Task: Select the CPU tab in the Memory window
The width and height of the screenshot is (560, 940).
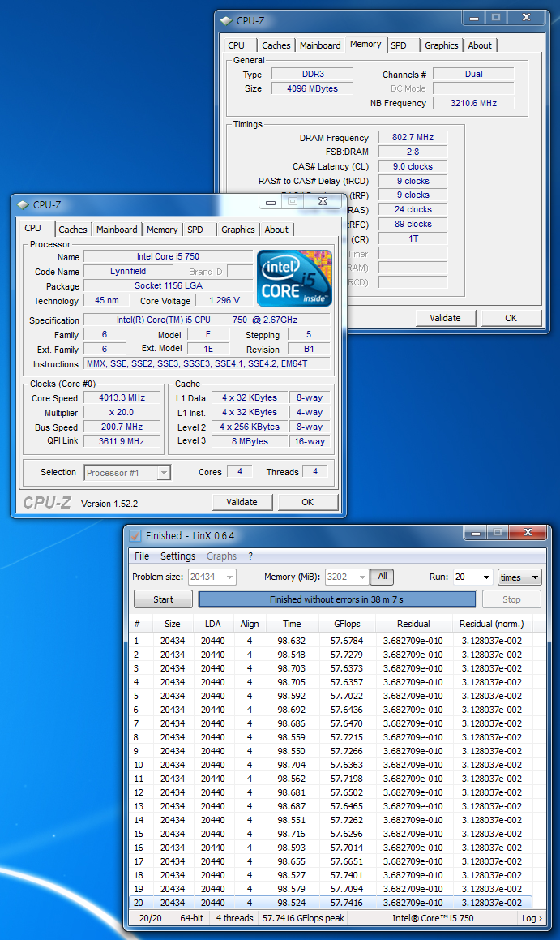Action: point(237,45)
